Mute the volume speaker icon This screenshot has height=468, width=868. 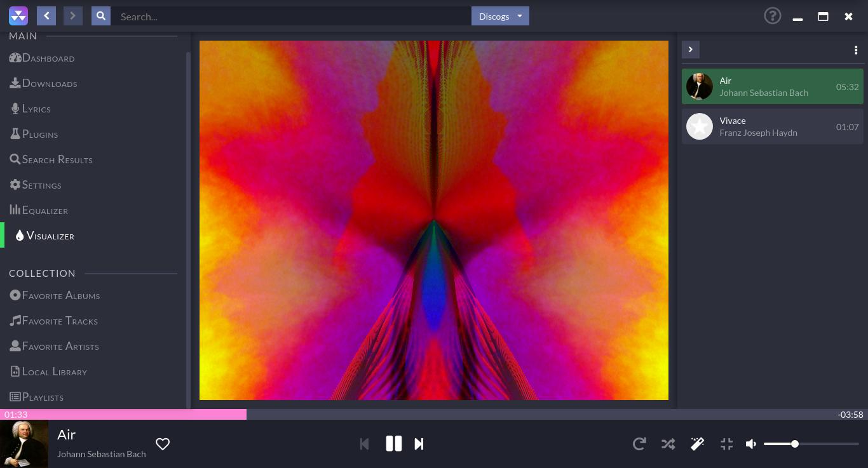pos(750,444)
